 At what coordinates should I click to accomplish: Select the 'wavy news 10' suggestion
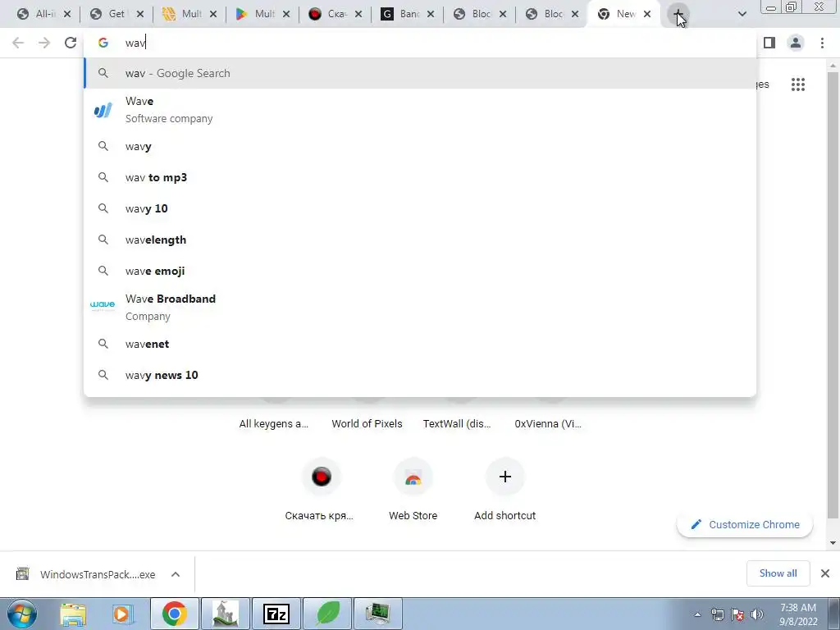420,375
